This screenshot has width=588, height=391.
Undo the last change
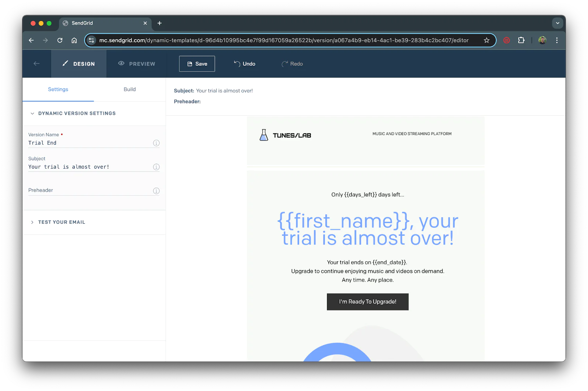click(245, 64)
